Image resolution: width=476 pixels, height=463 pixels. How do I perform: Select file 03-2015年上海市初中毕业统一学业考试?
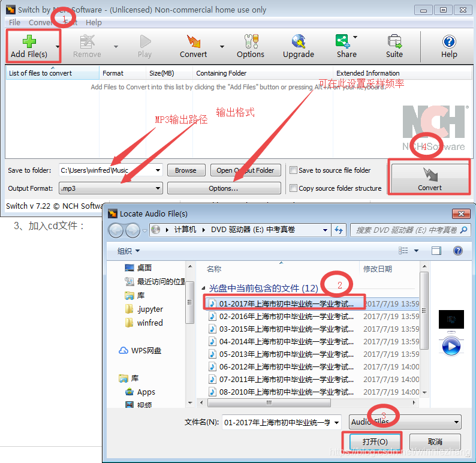pyautogui.click(x=312, y=329)
